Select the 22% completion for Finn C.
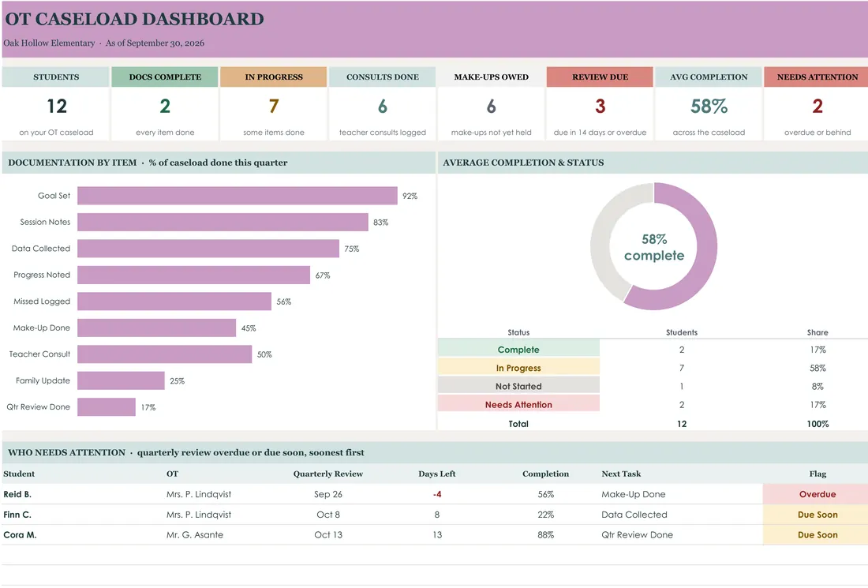Image resolution: width=868 pixels, height=588 pixels. tap(545, 515)
